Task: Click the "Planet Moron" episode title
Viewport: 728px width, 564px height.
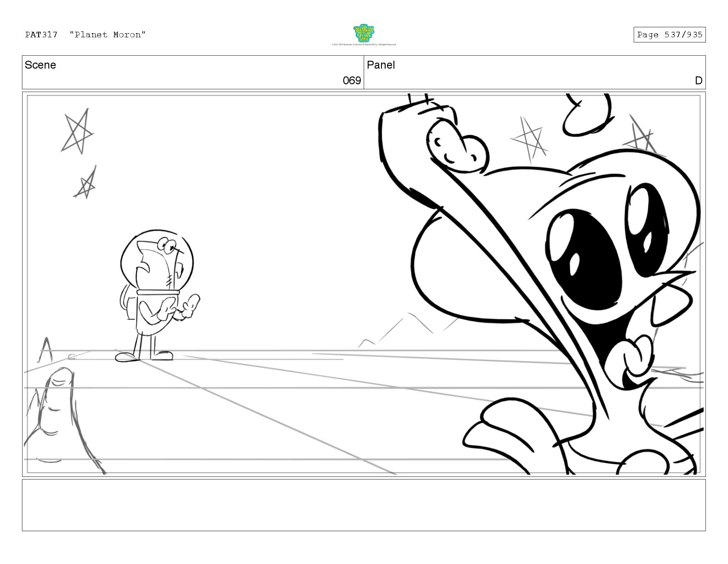Action: pos(108,35)
